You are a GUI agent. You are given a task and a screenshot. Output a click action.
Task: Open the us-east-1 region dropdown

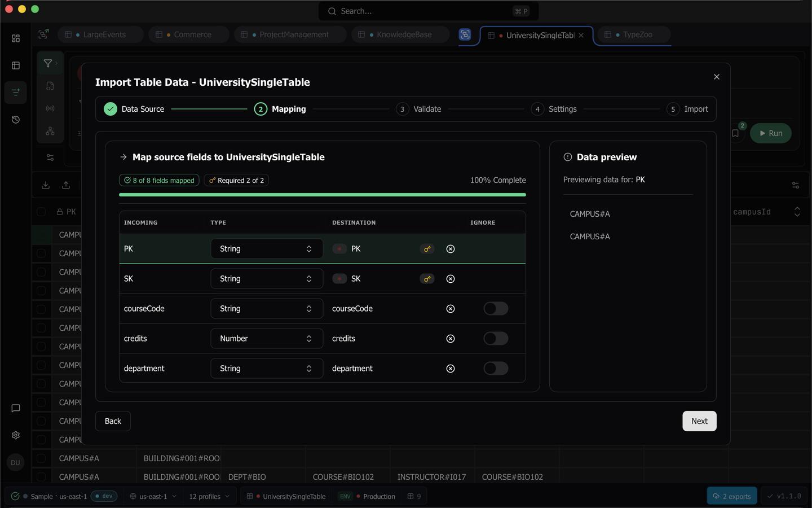click(x=153, y=497)
